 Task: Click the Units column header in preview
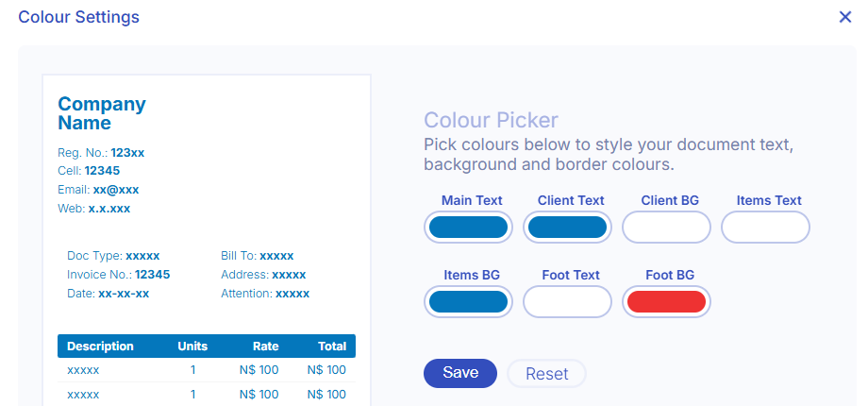point(192,346)
